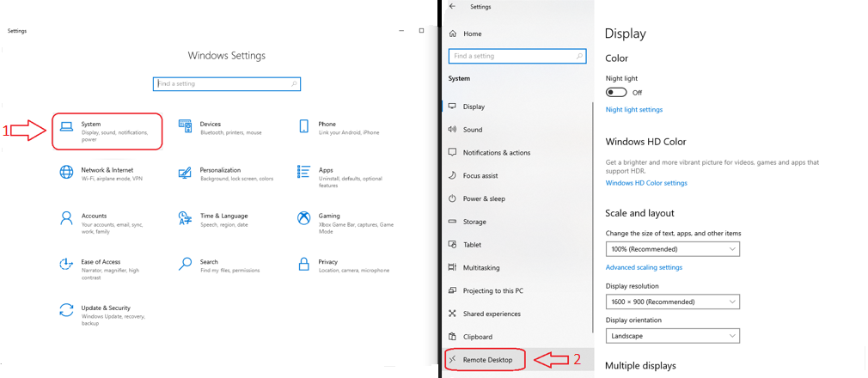Open Personalization settings icon
The image size is (868, 378).
(x=185, y=172)
